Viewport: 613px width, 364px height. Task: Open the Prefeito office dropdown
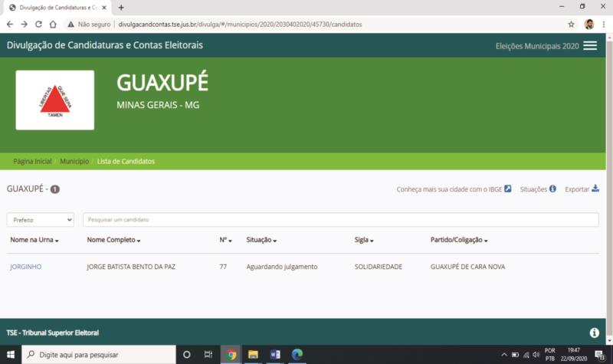click(41, 220)
